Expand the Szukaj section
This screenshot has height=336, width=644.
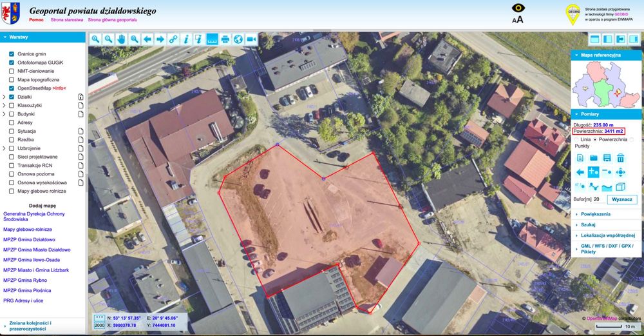click(605, 225)
